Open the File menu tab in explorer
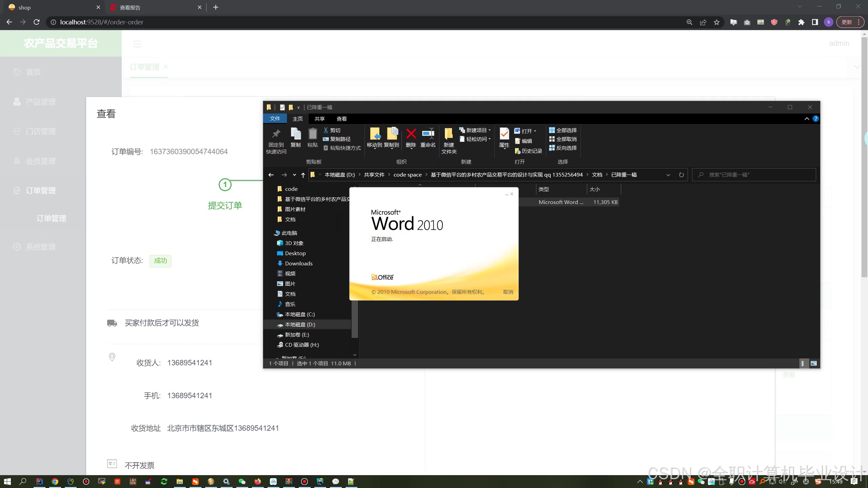Screen dimensions: 868x488 tap(275, 119)
